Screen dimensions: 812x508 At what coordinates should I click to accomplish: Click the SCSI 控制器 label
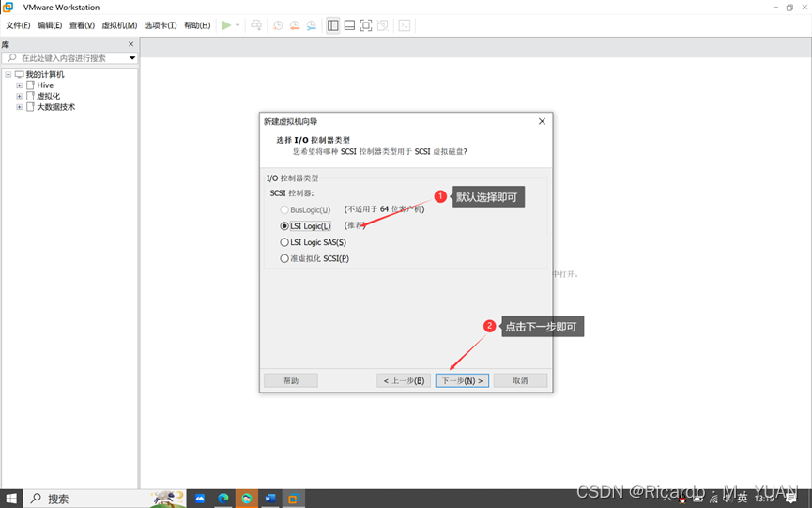coord(292,193)
